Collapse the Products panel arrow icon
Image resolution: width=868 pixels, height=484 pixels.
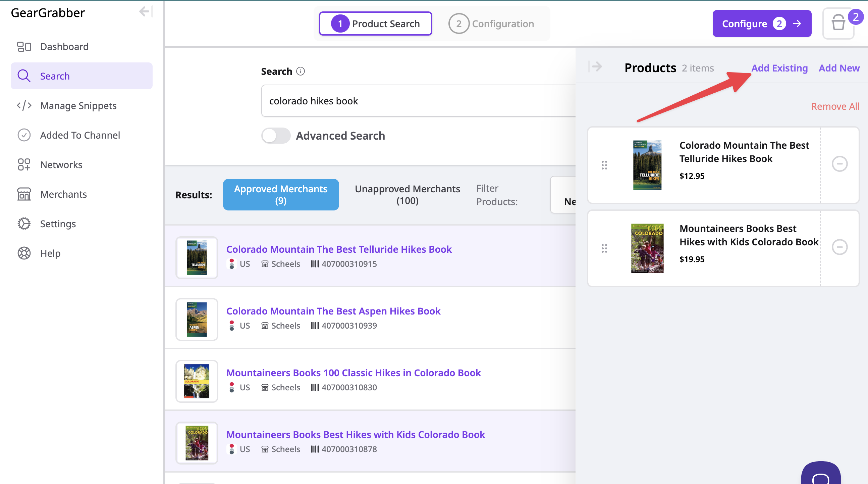[x=595, y=66]
